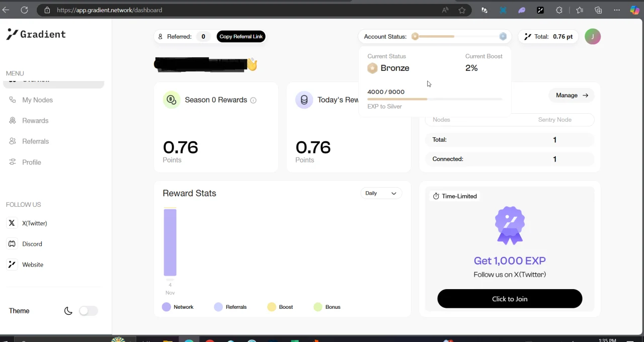Open Profile page
Image resolution: width=644 pixels, height=342 pixels.
pos(31,162)
